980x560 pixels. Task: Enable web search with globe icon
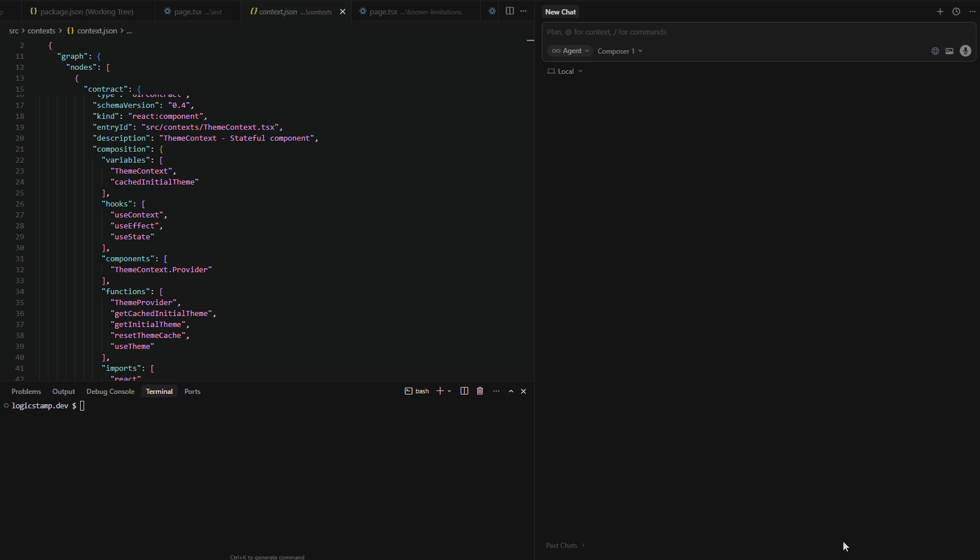(934, 51)
